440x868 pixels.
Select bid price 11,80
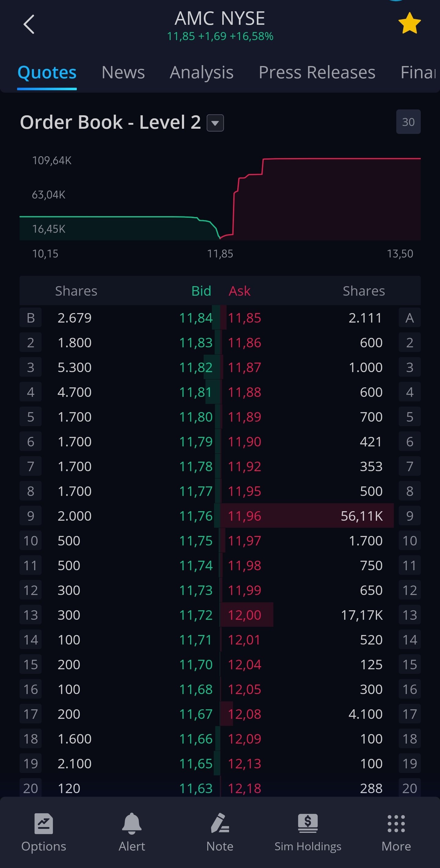point(196,417)
